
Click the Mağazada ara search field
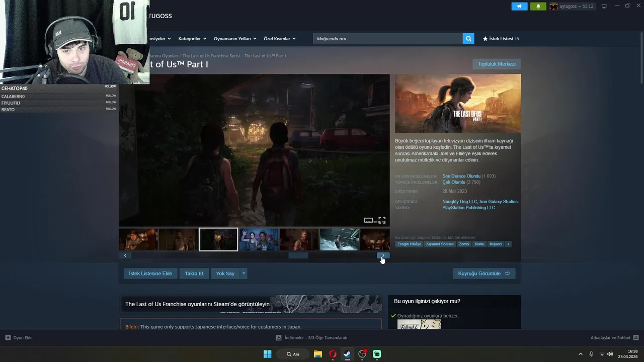point(388,39)
